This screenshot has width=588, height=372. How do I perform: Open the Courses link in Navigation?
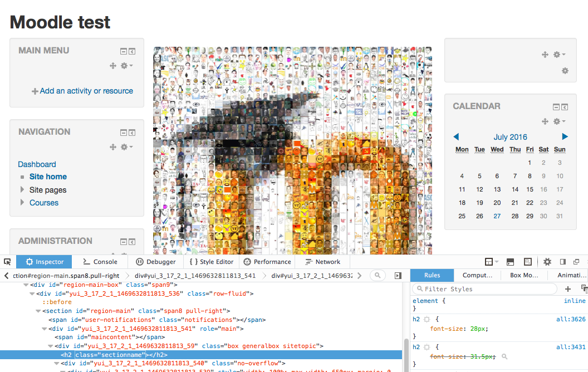click(44, 203)
